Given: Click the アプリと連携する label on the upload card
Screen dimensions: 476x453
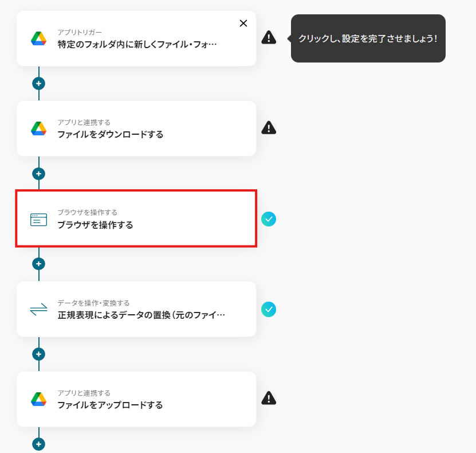Looking at the screenshot, I should [84, 393].
